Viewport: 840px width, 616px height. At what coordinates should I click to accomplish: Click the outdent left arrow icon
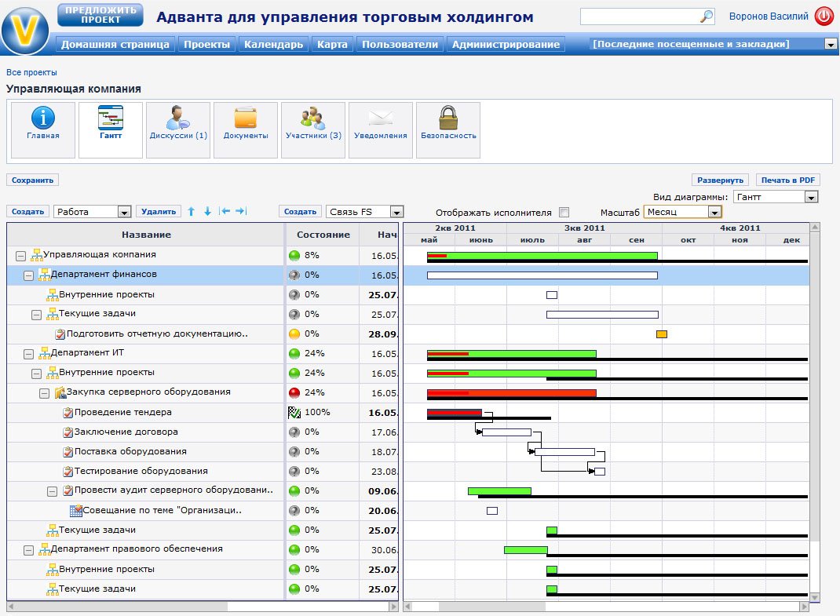pos(225,212)
